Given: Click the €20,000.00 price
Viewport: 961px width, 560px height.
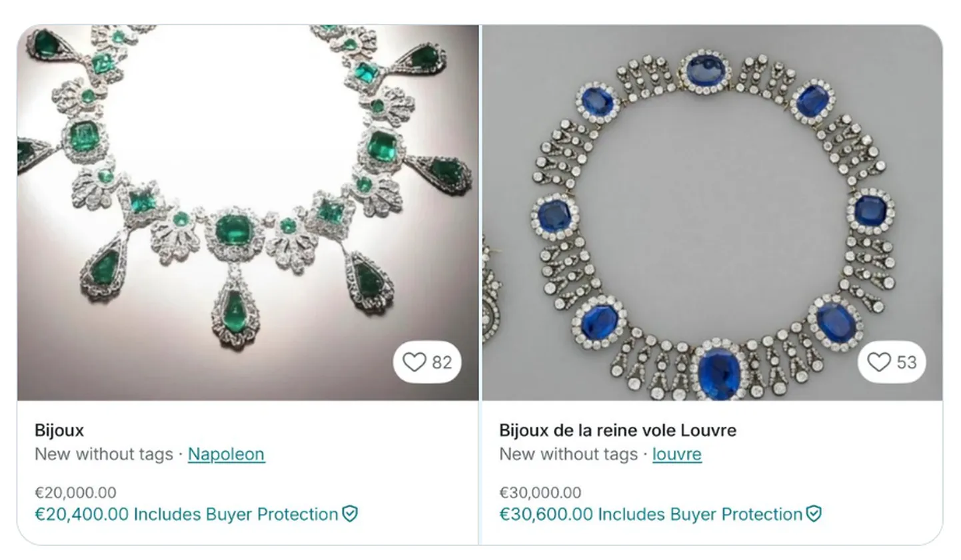Looking at the screenshot, I should point(75,493).
